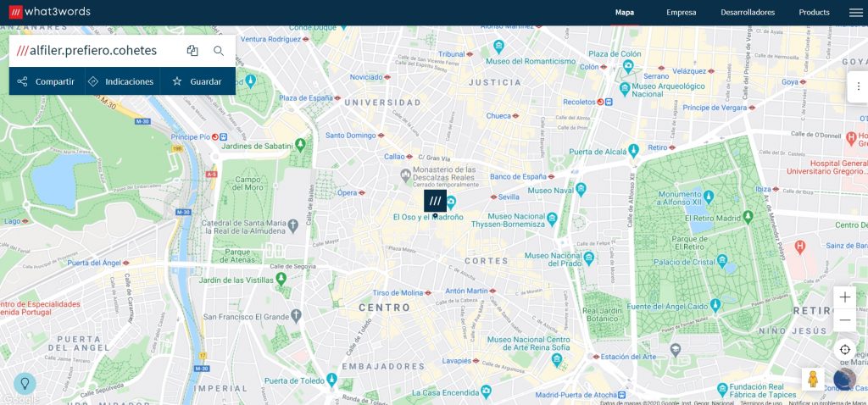Viewport: 868px width, 405px height.
Task: Click the Madrid-Puerta de Atocha label
Action: pyautogui.click(x=576, y=395)
